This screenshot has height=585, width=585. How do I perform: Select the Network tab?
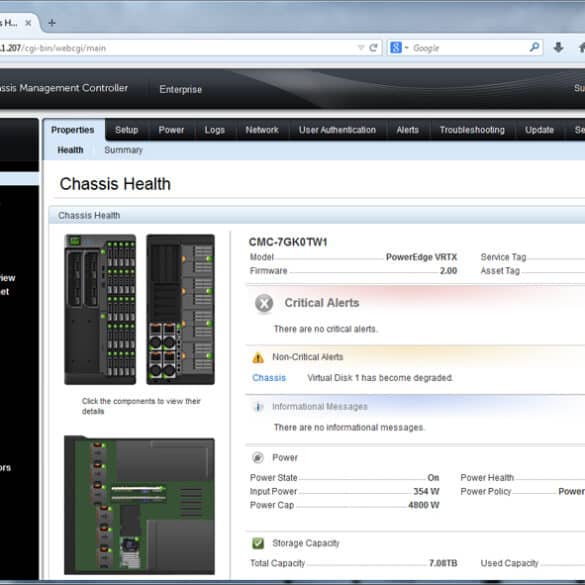[262, 130]
